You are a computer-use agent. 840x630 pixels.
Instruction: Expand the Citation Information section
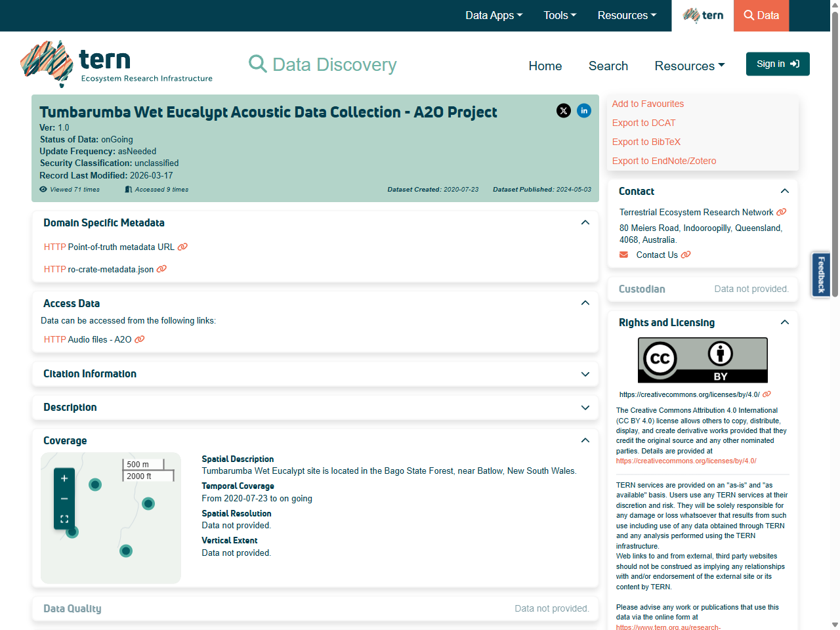585,374
